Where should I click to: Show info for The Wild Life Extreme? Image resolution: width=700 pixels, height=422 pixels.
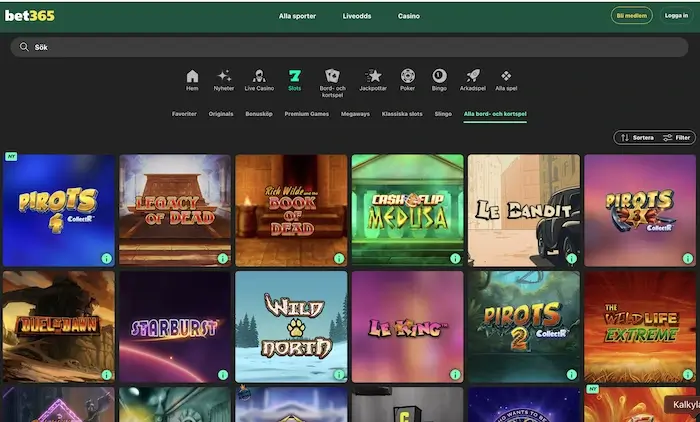tap(688, 375)
